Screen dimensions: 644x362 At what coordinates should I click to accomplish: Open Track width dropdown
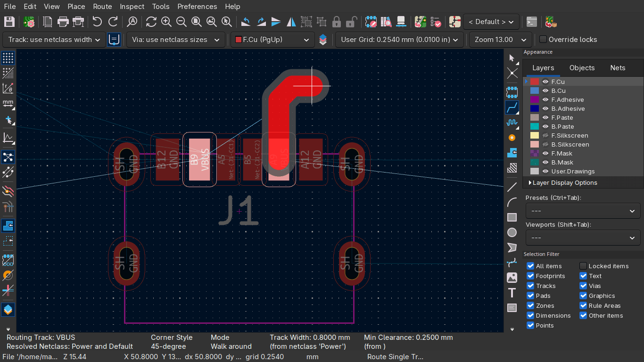54,40
